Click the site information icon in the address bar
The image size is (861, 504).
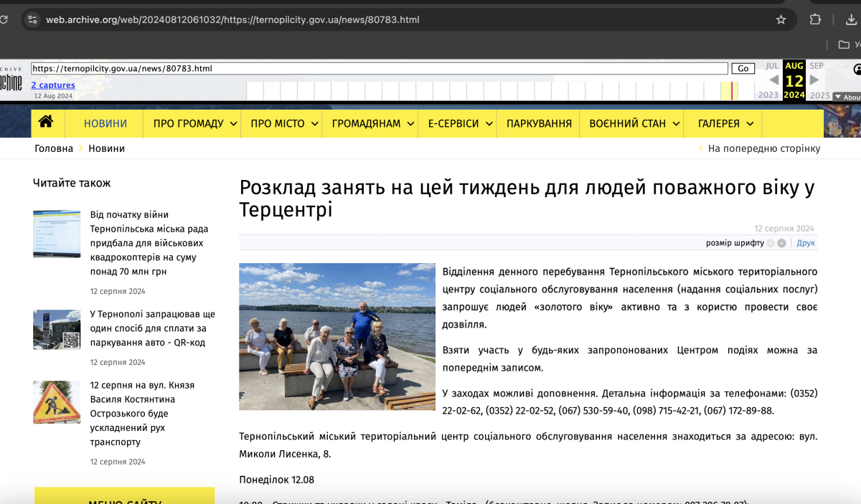pyautogui.click(x=32, y=19)
